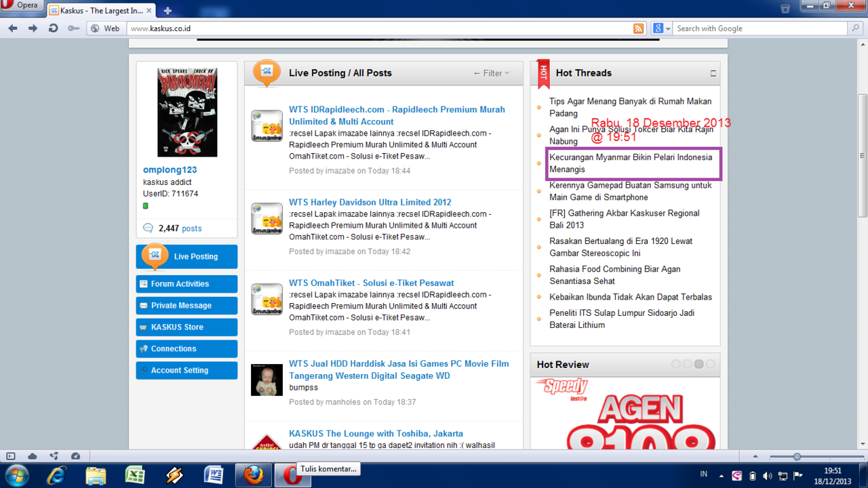Click the search magnifier icon
This screenshot has width=868, height=488.
856,28
